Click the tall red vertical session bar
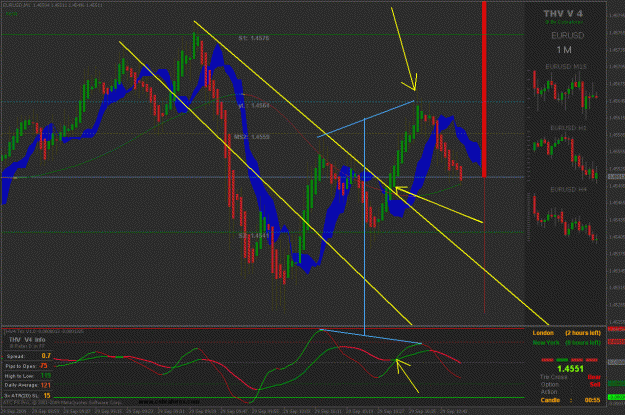625x415 pixels. click(484, 89)
